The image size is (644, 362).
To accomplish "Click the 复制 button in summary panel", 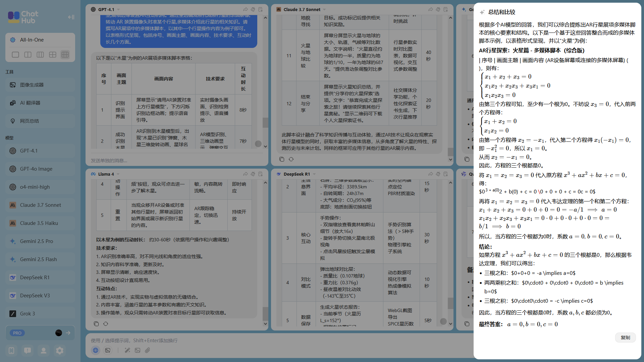I will click(625, 338).
